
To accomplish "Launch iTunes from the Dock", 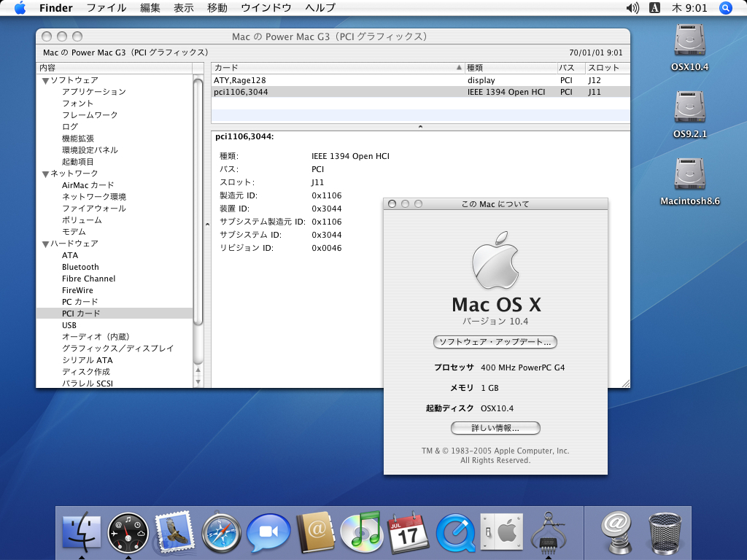I will coord(360,532).
